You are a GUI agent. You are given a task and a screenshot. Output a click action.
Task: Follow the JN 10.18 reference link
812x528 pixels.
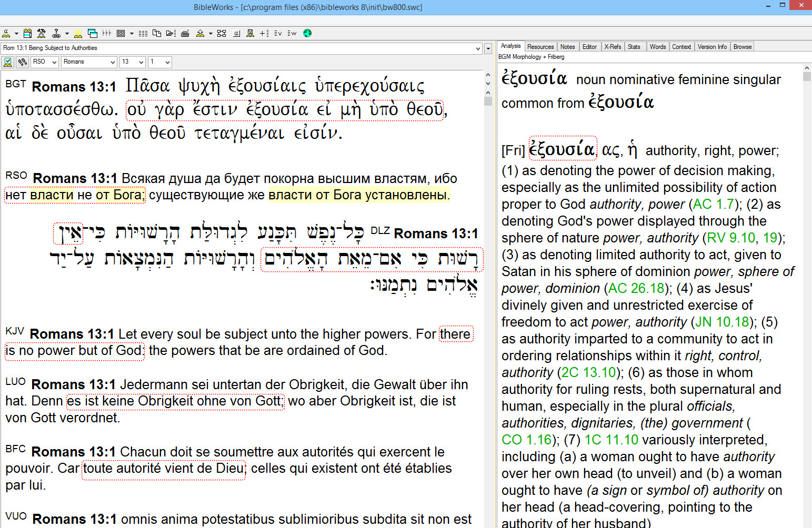tap(722, 322)
